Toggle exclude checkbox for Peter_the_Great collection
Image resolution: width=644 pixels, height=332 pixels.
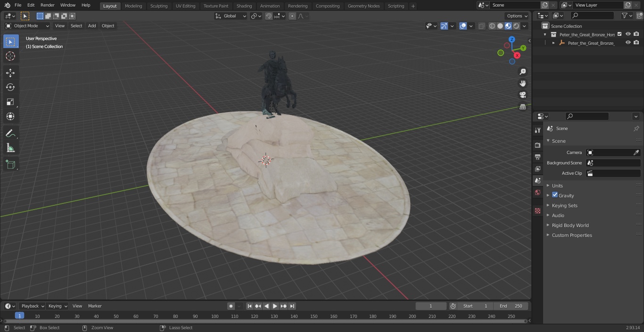coord(619,34)
